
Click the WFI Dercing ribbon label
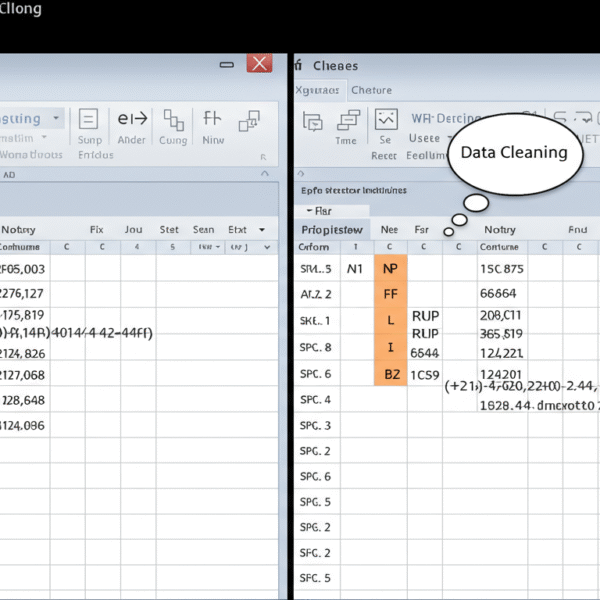[438, 119]
